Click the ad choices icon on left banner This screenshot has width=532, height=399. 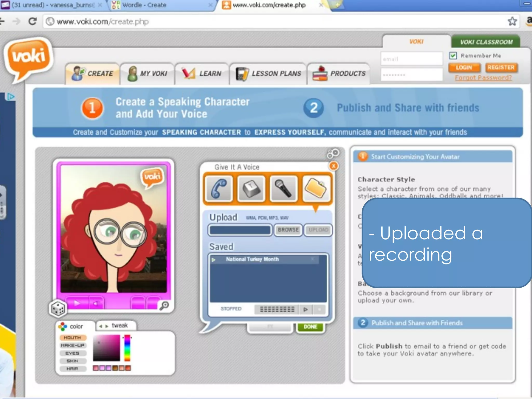point(10,97)
